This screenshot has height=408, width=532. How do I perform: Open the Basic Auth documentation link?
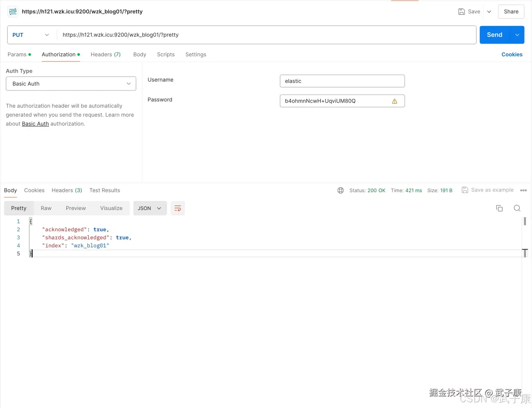click(35, 124)
